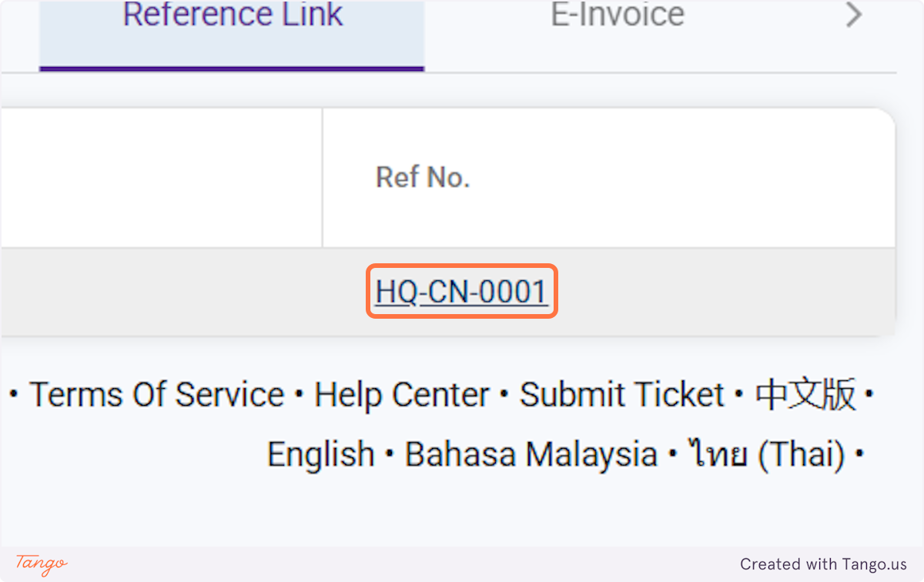The height and width of the screenshot is (582, 924).
Task: Click the purple underline below Reference Link
Action: pyautogui.click(x=231, y=68)
